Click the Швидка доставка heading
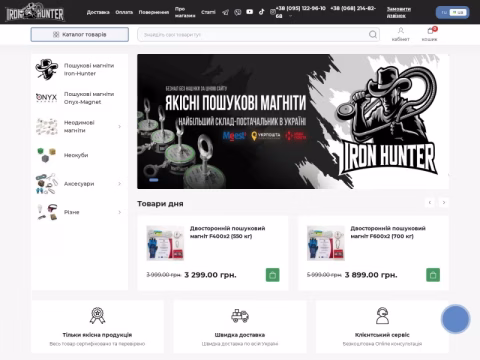Screen dimensions: 480x360 coord(240,335)
